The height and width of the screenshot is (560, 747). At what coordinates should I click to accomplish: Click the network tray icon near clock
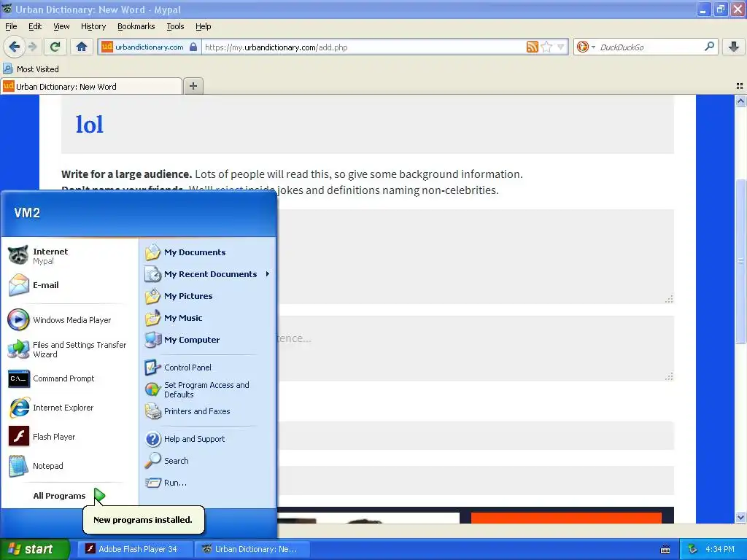[693, 549]
